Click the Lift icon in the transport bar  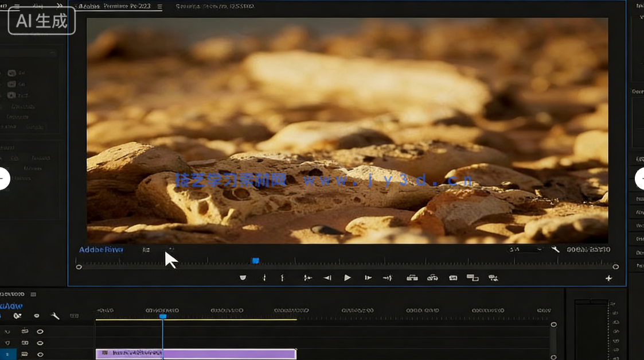pos(412,278)
